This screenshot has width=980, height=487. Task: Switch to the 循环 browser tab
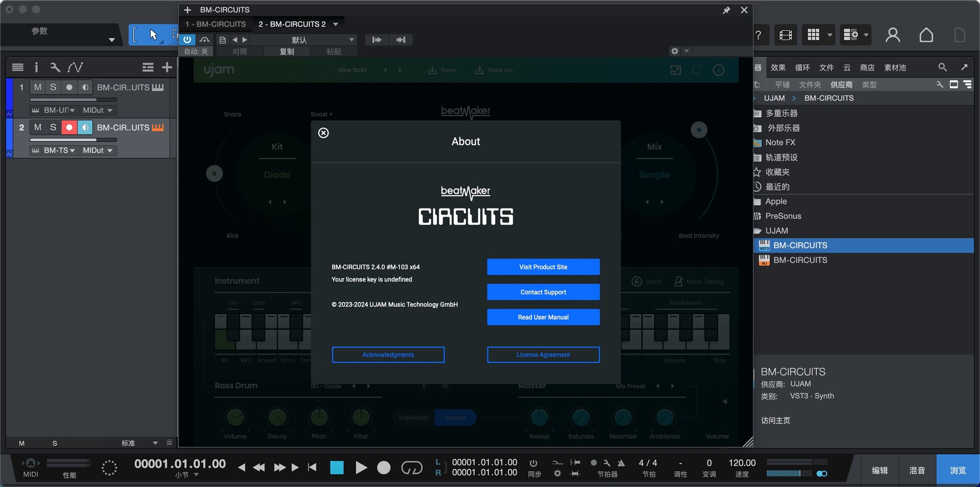[802, 67]
